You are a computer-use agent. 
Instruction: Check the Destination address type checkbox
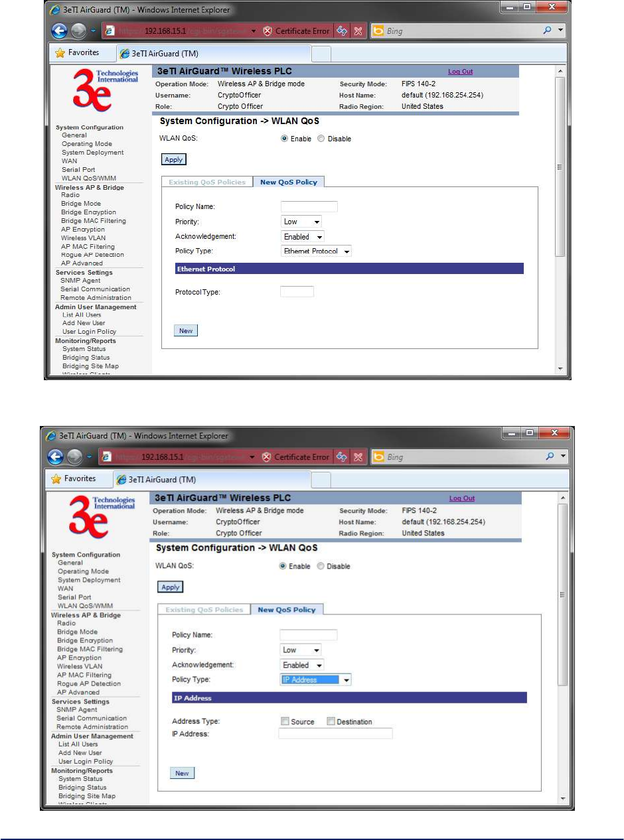click(x=331, y=721)
